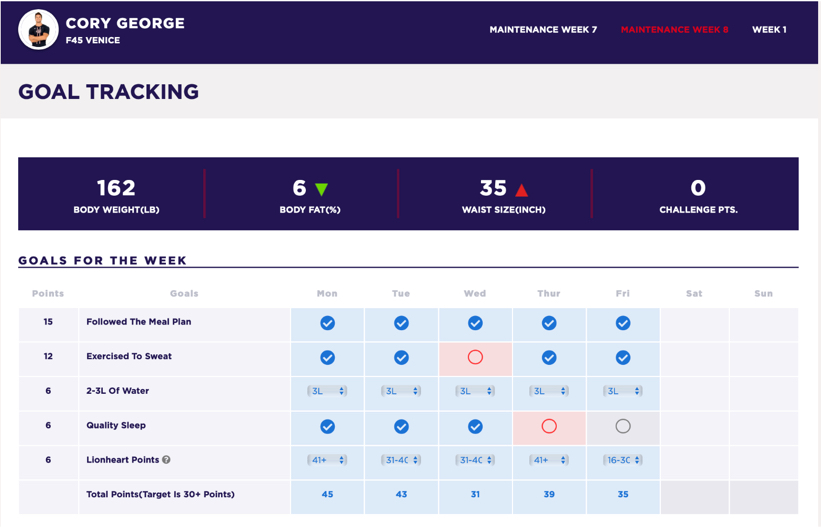The height and width of the screenshot is (528, 821).
Task: Toggle Exercised To Sweat on Thursday
Action: point(549,358)
